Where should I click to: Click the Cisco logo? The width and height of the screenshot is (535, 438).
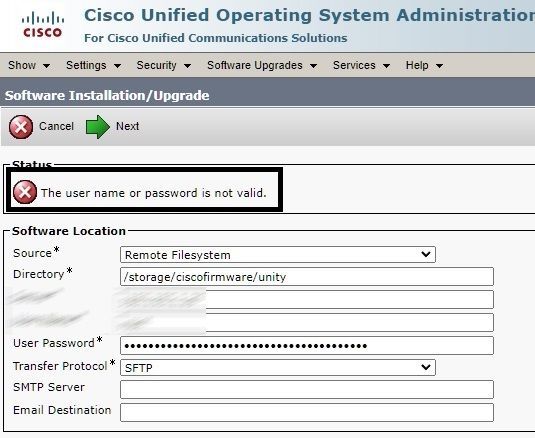pyautogui.click(x=43, y=24)
